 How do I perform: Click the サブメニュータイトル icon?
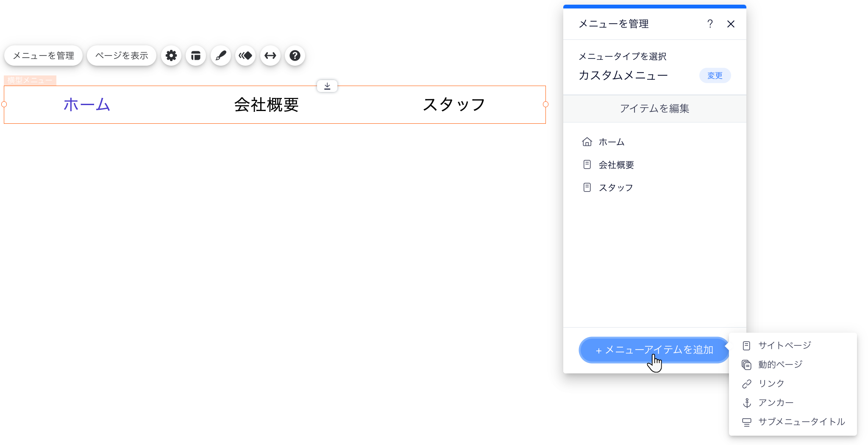pos(747,422)
